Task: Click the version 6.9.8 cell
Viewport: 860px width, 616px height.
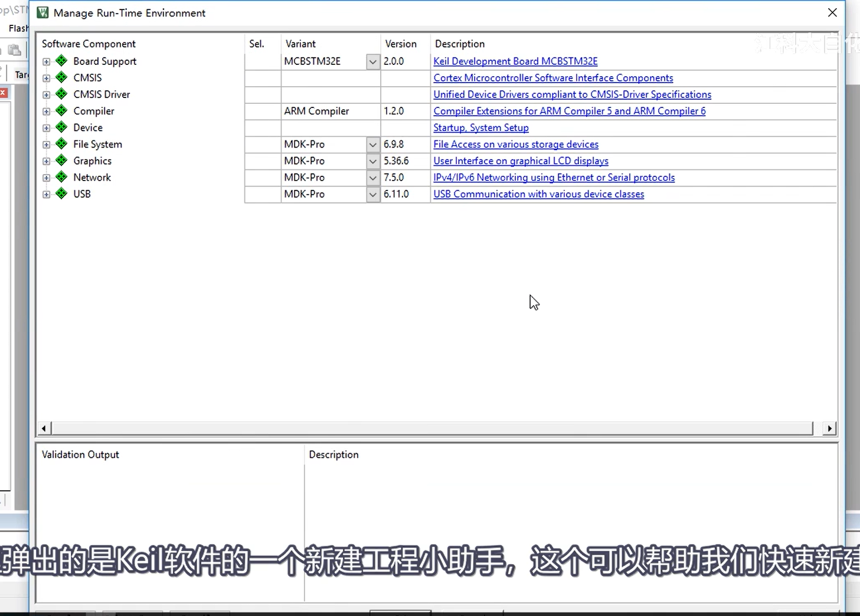Action: [x=406, y=145]
